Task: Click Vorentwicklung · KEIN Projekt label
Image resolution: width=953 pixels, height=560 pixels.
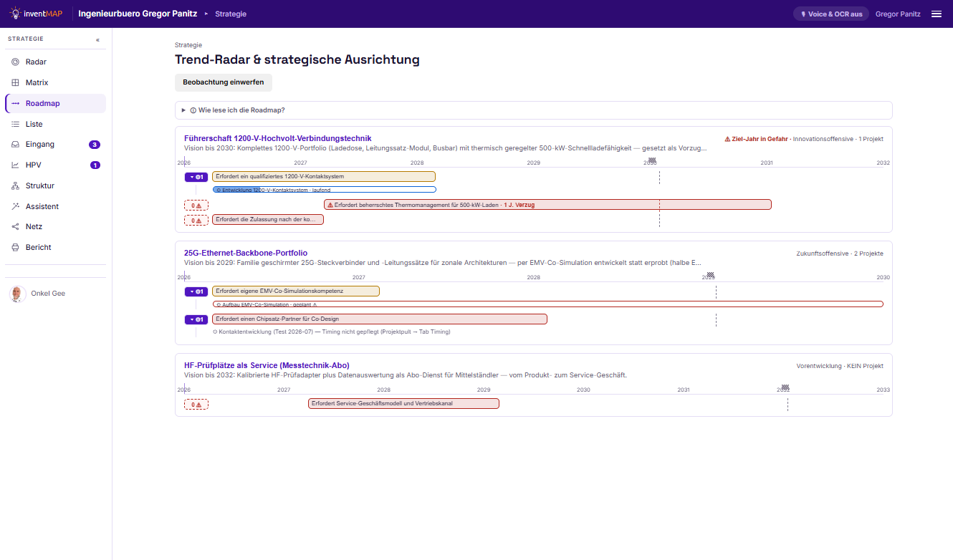Action: point(840,366)
